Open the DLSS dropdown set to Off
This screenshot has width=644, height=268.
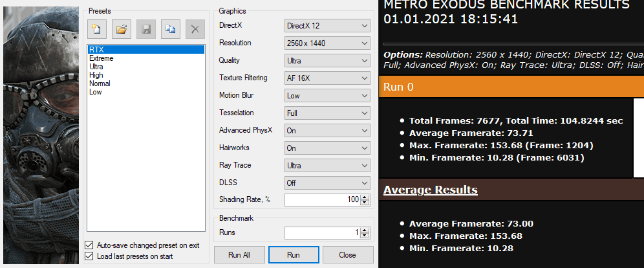click(327, 183)
